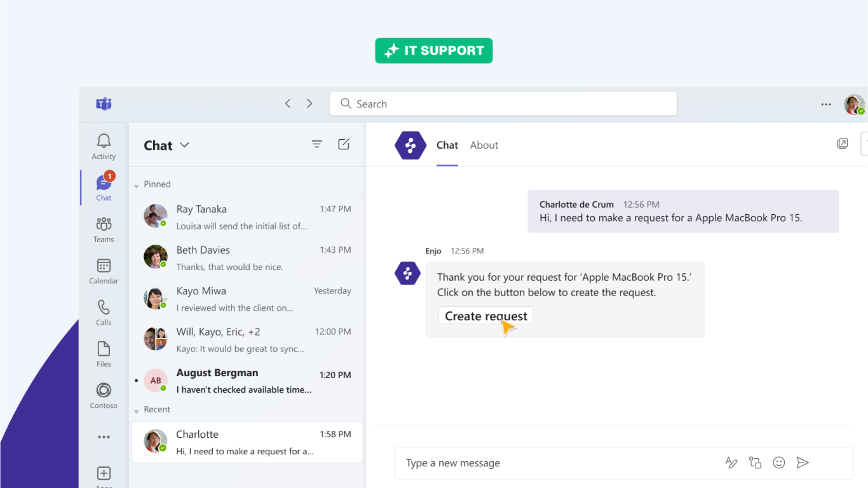
Task: Pop out the chat window icon
Action: click(843, 144)
